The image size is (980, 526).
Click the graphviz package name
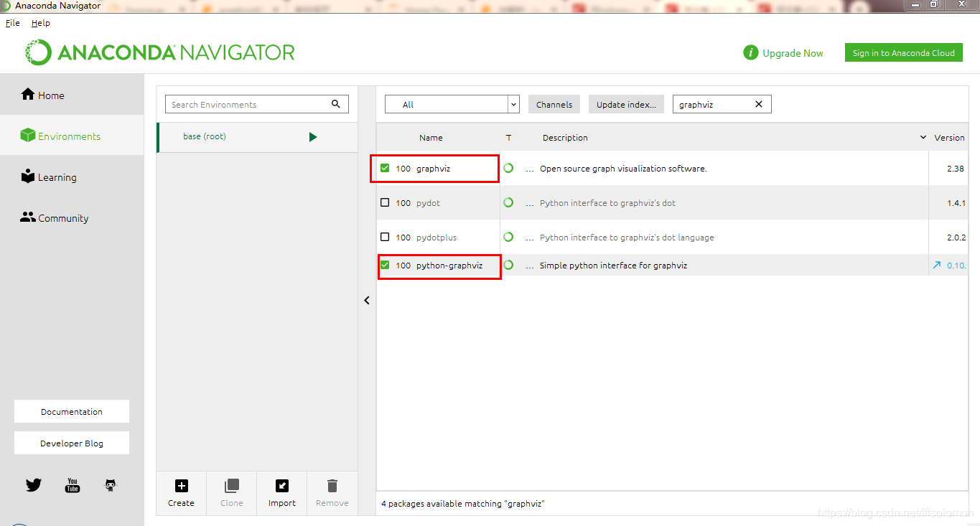[433, 168]
